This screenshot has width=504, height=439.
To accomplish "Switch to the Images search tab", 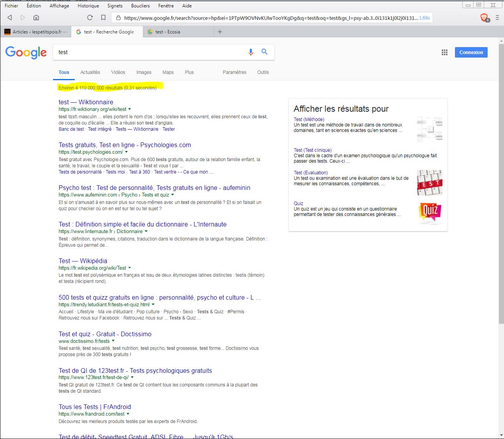I will click(x=144, y=72).
